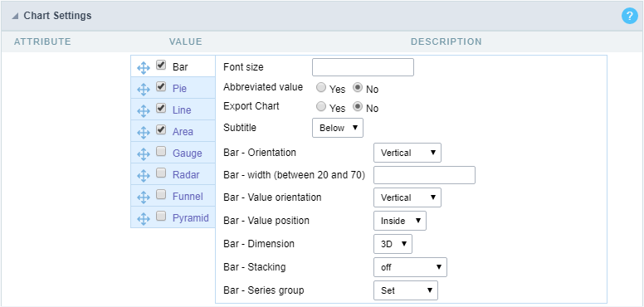Open the Bar - Orientation dropdown
This screenshot has width=644, height=307.
[x=407, y=153]
